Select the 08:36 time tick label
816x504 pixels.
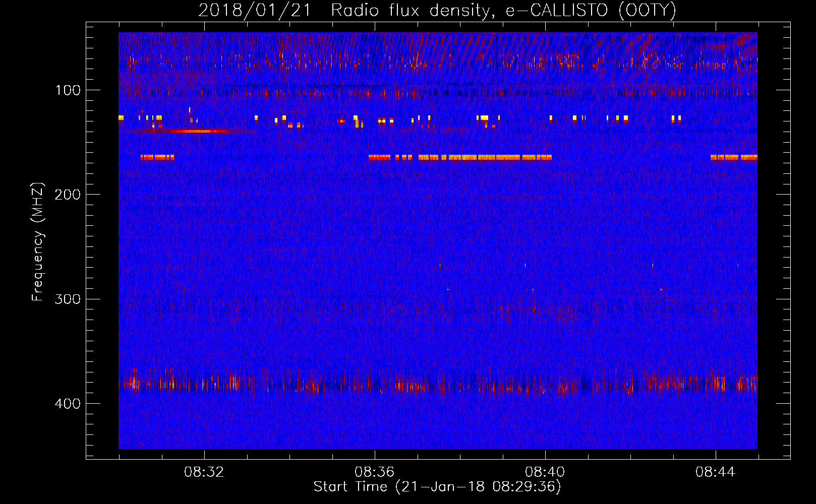point(375,472)
